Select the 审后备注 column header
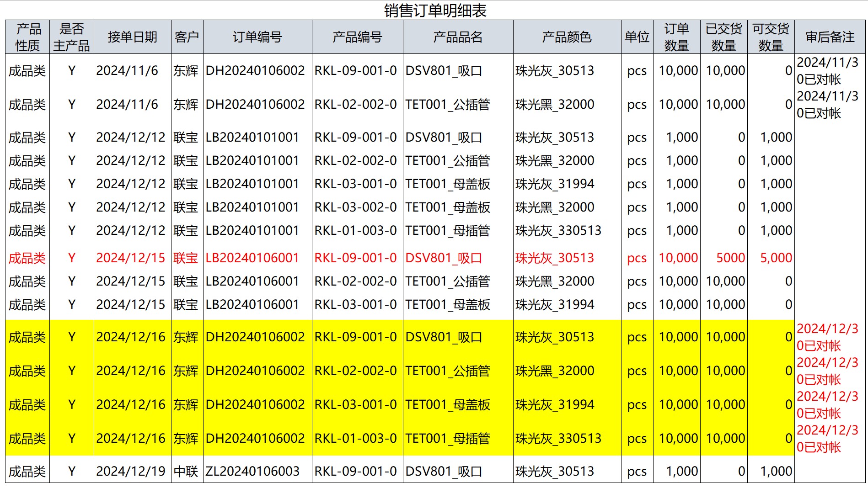The height and width of the screenshot is (488, 868). pyautogui.click(x=830, y=37)
